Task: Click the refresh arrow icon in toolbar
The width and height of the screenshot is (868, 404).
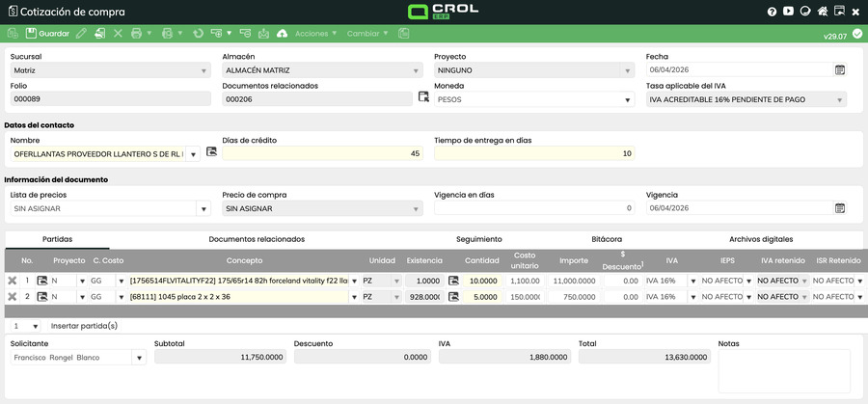Action: point(198,33)
